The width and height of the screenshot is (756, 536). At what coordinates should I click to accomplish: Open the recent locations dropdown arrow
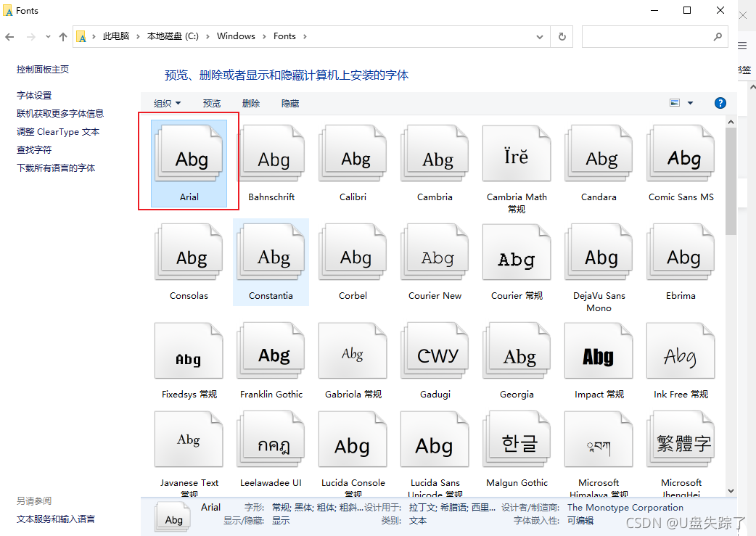click(48, 37)
